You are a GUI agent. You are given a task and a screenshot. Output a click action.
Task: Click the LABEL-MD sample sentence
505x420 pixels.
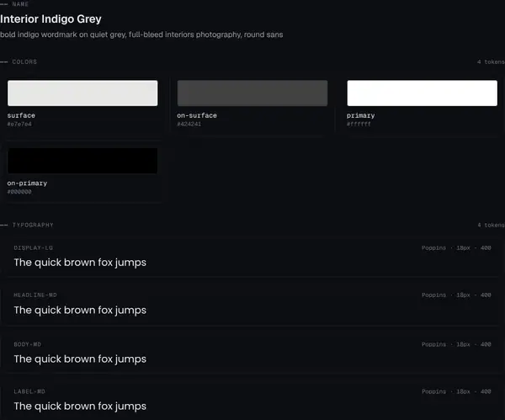(x=80, y=407)
